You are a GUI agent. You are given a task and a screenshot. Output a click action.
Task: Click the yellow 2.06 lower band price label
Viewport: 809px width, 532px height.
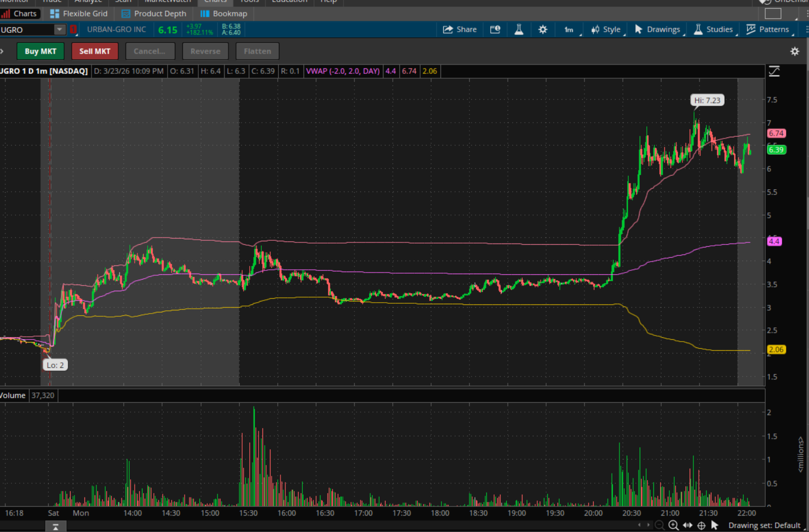(x=776, y=350)
